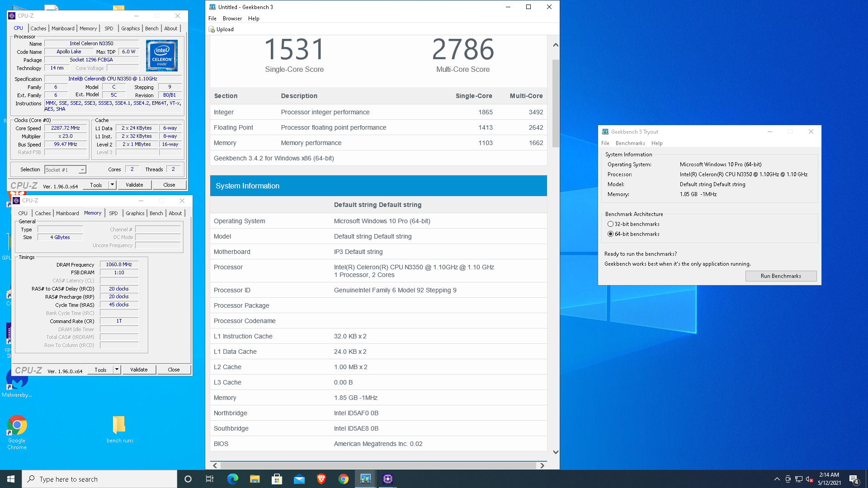Open the SPD tab in upper CPU-Z
The width and height of the screenshot is (868, 488).
109,28
